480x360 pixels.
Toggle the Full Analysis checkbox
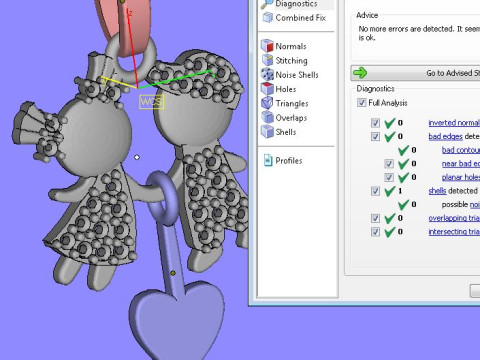click(361, 103)
